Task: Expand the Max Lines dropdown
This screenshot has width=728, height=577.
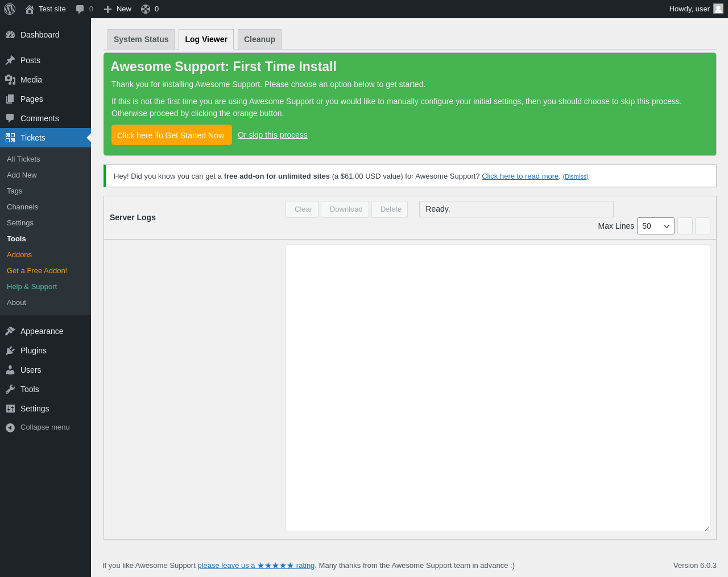Action: pyautogui.click(x=656, y=226)
